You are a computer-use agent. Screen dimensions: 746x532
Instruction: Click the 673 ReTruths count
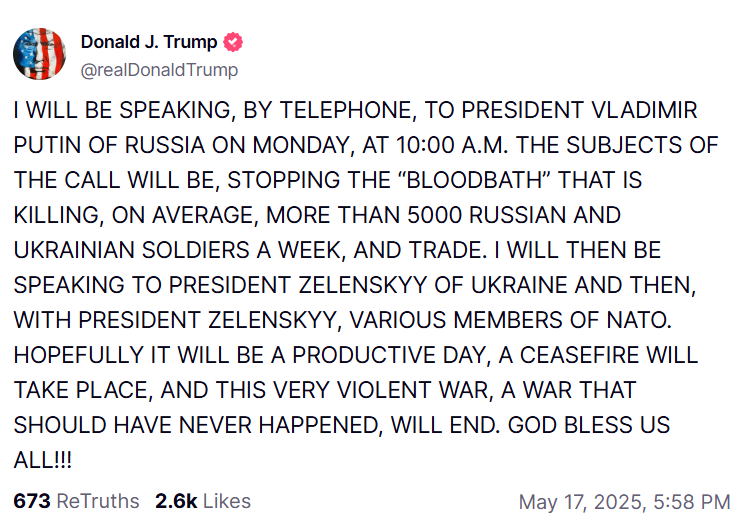76,501
